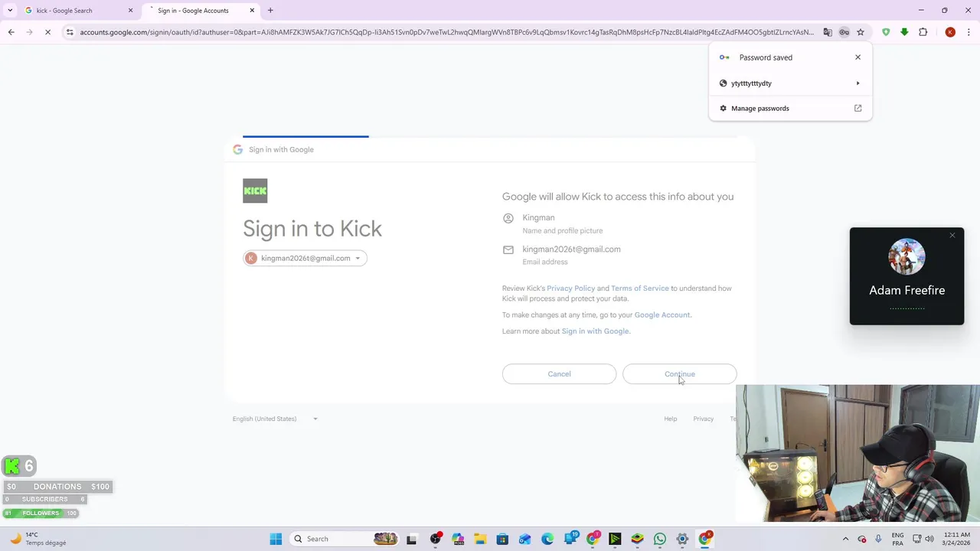The image size is (980, 551).
Task: Open the Sign in with Google link
Action: click(x=595, y=331)
